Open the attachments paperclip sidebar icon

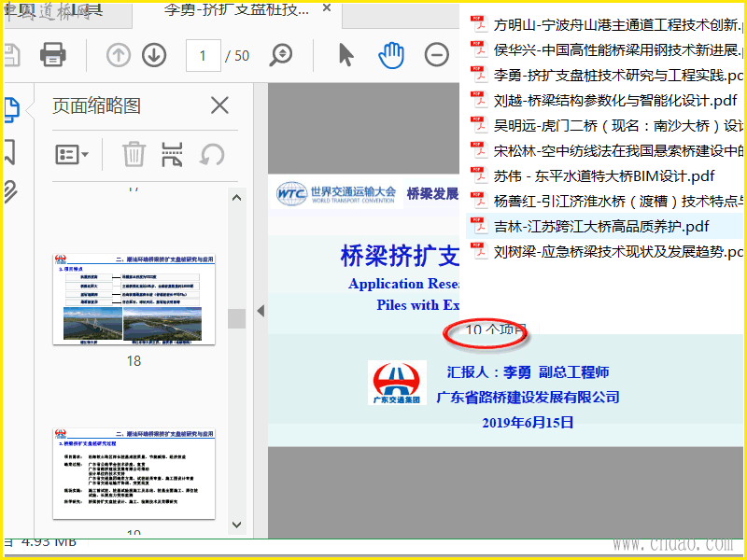point(10,192)
